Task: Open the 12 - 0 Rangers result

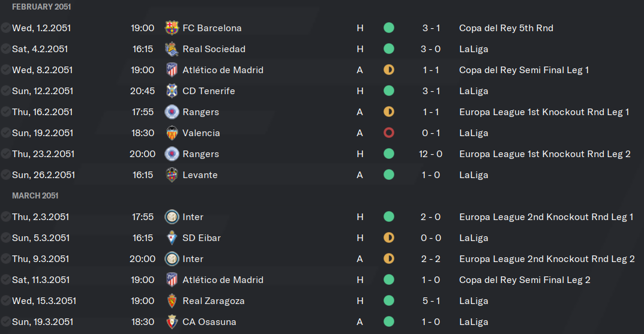Action: [430, 154]
